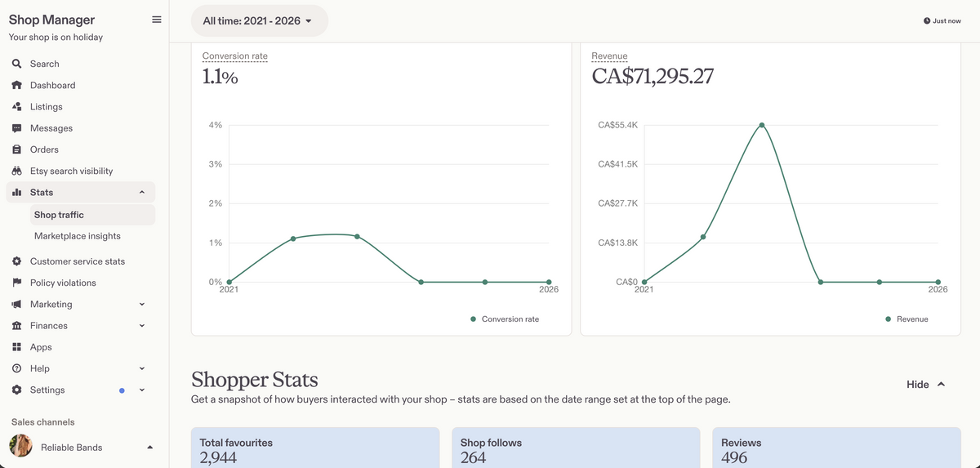Click the Shop Manager title

51,20
